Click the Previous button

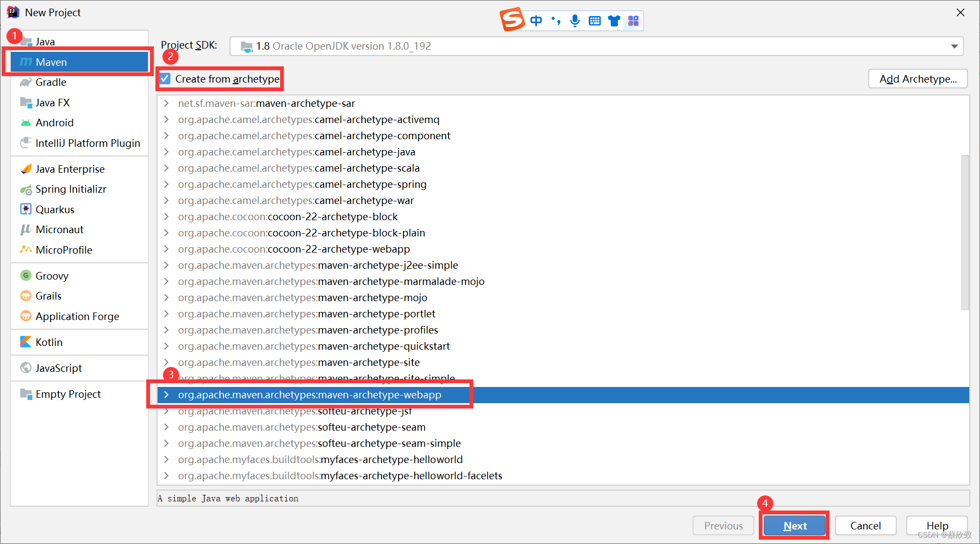pos(723,526)
